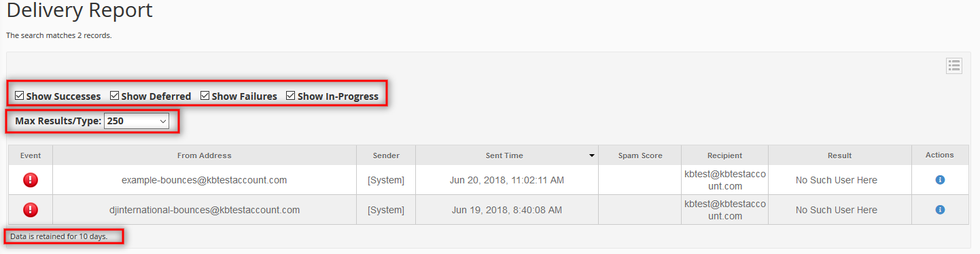Viewport: 980px width, 254px height.
Task: Open the table view options list icon
Action: coord(954,66)
